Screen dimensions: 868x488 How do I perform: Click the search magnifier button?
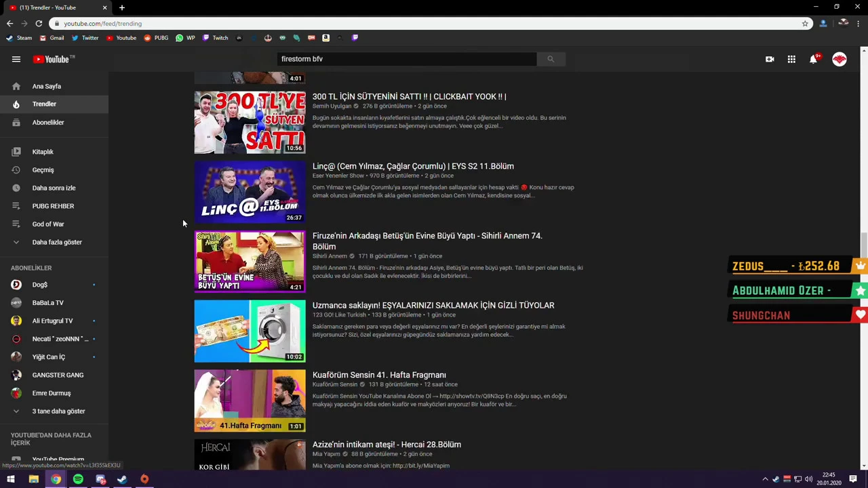pos(551,59)
